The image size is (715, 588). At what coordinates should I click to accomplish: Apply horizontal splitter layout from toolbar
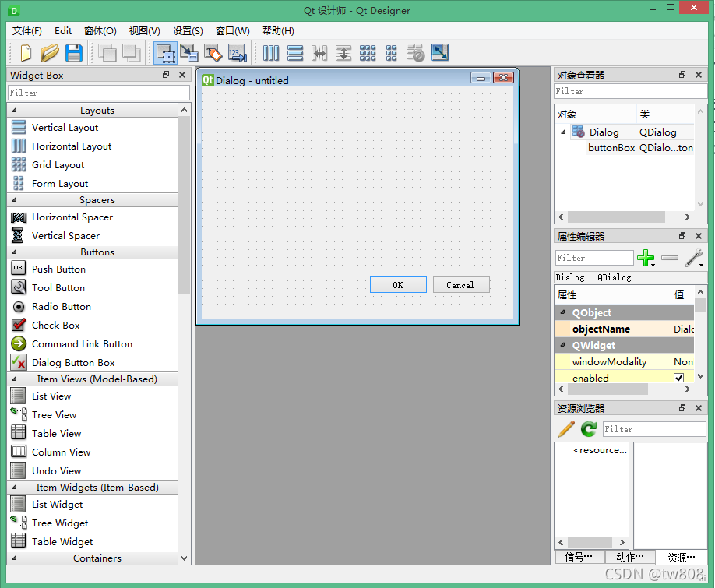click(x=319, y=53)
